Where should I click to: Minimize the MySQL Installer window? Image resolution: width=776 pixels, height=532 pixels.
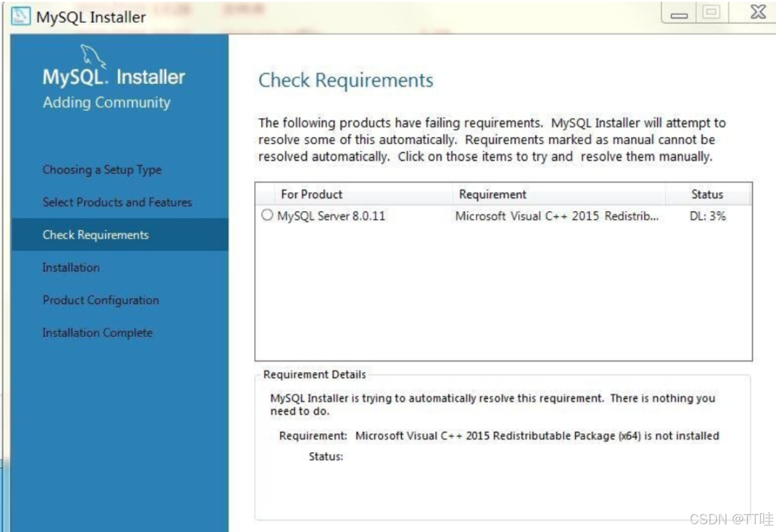679,12
